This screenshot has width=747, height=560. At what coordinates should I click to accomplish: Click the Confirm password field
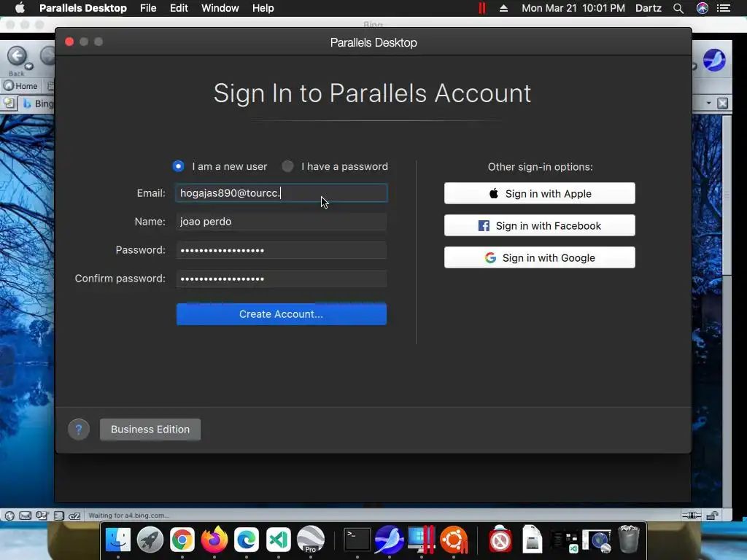281,279
